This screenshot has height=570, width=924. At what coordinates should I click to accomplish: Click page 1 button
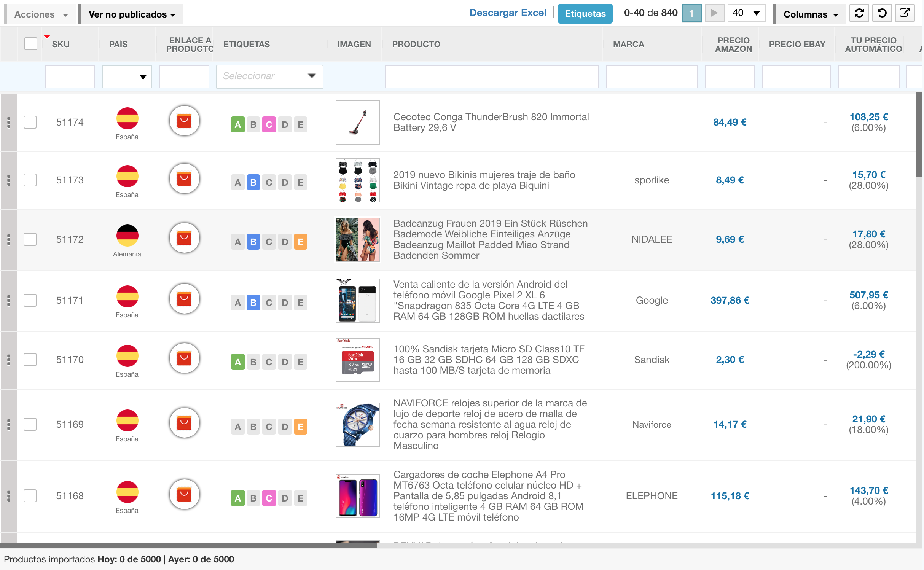pos(691,13)
